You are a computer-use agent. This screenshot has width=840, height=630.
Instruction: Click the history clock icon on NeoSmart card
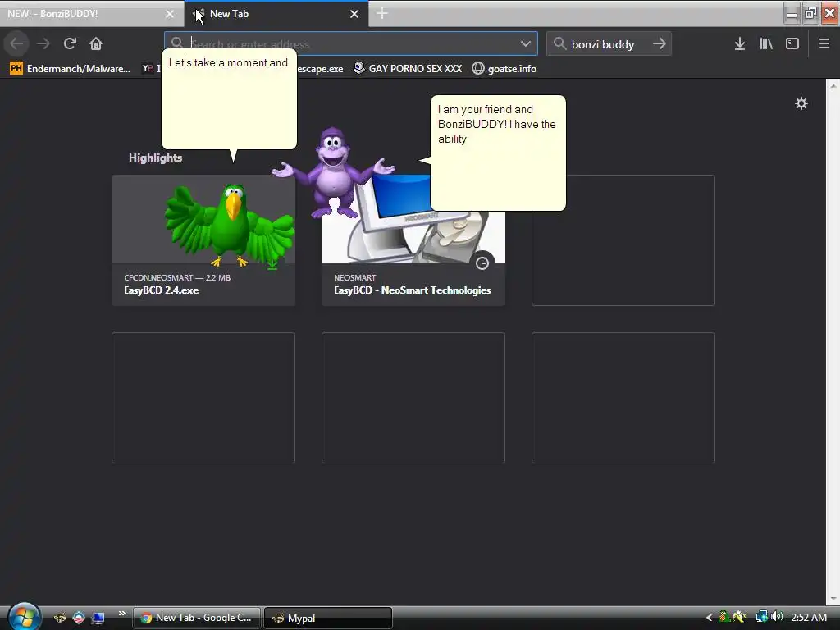(x=482, y=263)
